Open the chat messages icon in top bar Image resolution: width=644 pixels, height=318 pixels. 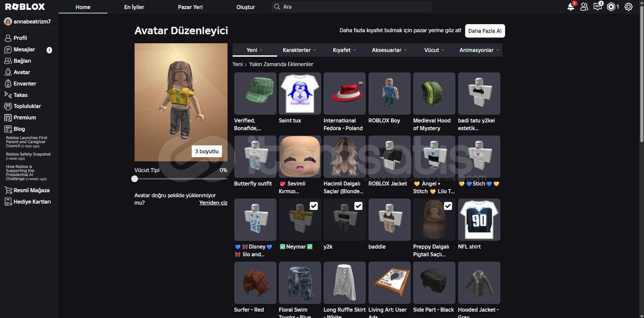(x=597, y=7)
